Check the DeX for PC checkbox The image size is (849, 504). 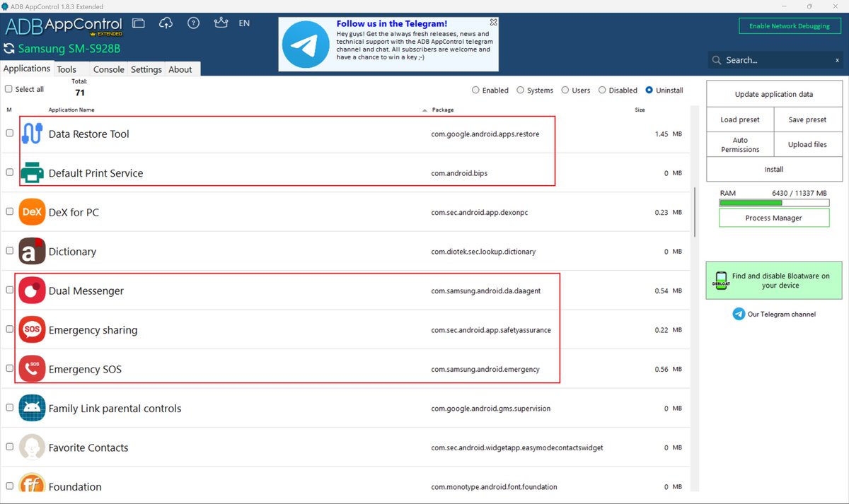click(9, 211)
